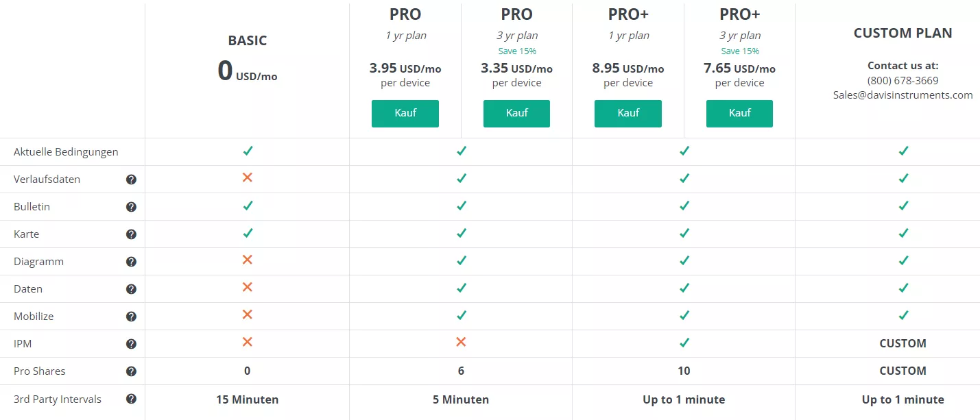
Task: Click the IPM help icon
Action: coord(131,344)
